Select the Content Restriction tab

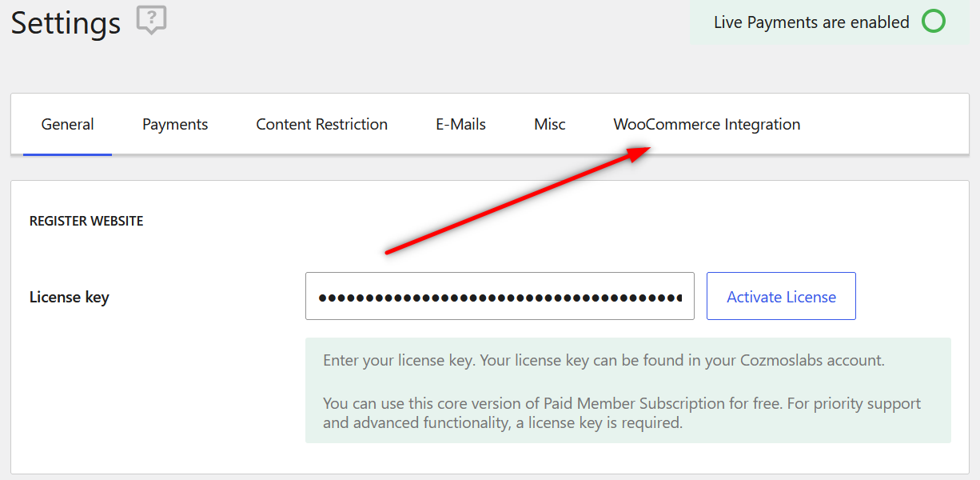point(321,124)
